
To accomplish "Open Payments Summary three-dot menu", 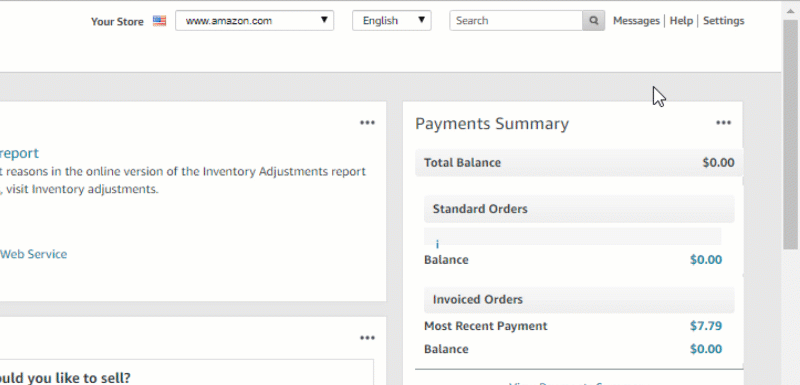I will point(723,123).
